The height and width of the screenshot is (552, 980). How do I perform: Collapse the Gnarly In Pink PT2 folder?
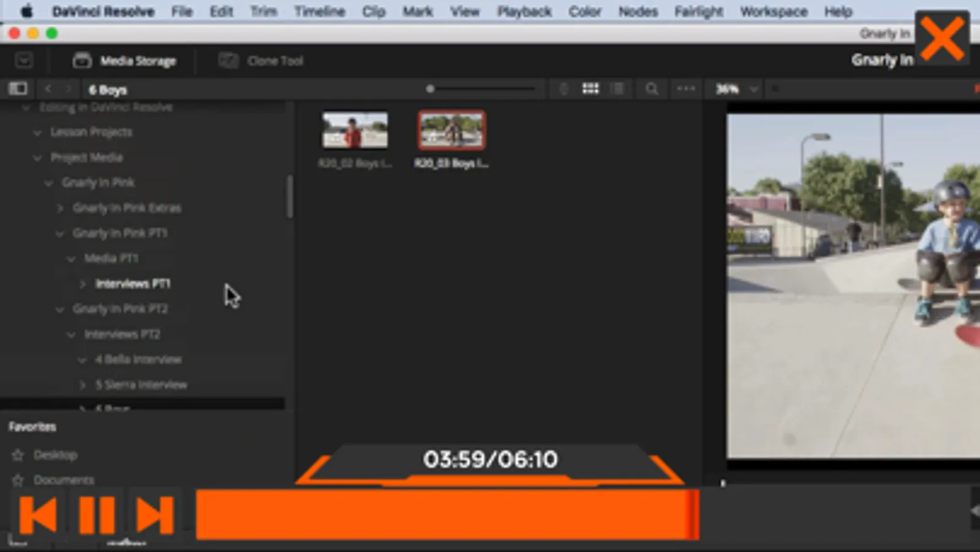coord(59,309)
